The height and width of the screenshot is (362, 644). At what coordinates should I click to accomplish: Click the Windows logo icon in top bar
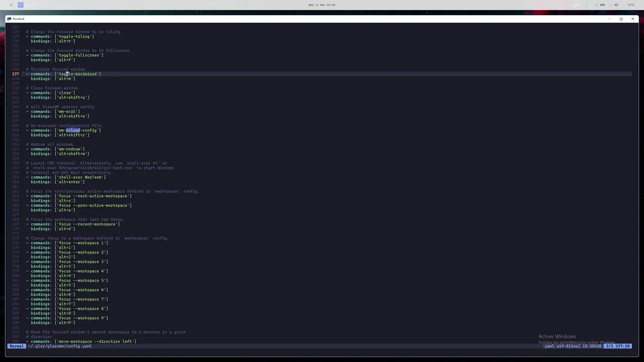tap(11, 5)
